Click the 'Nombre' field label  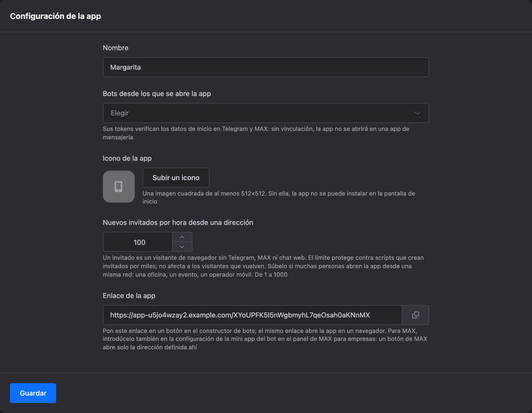[x=116, y=48]
